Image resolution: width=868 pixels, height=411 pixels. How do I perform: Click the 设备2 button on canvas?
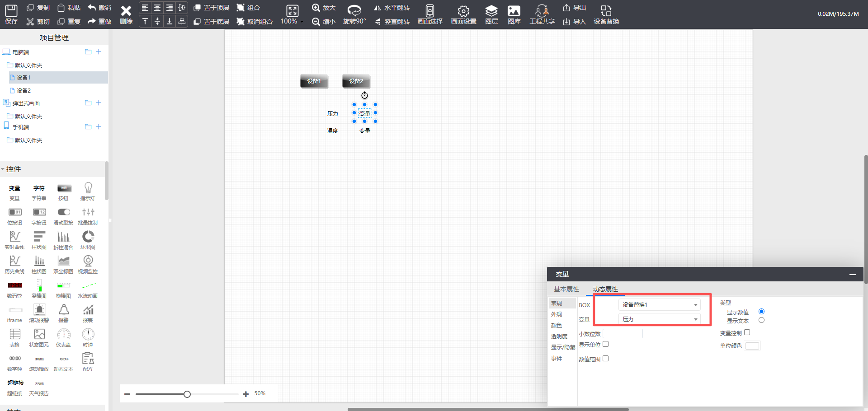click(x=356, y=81)
